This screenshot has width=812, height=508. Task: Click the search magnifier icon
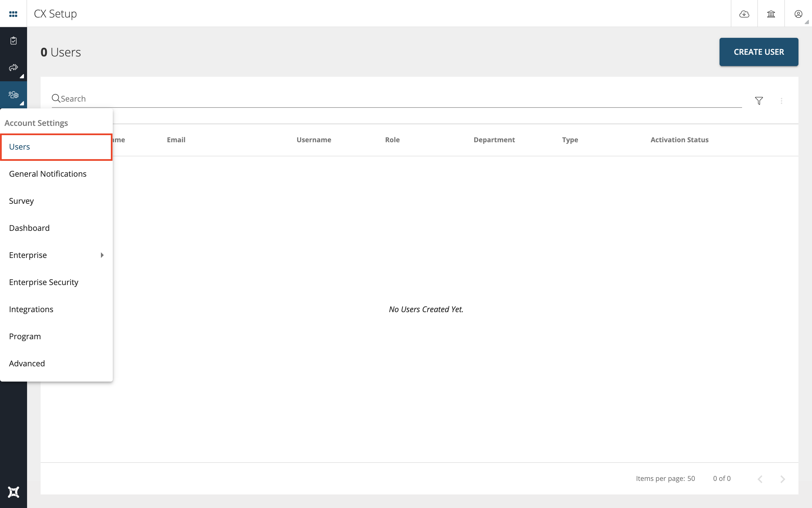coord(56,98)
